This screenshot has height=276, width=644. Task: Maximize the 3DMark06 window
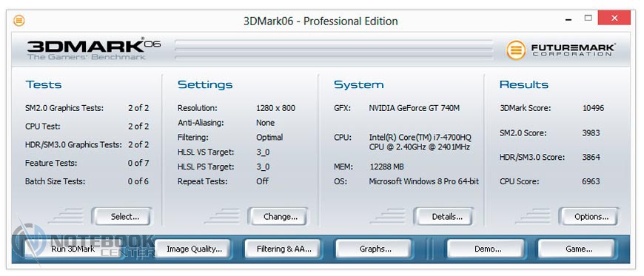588,18
